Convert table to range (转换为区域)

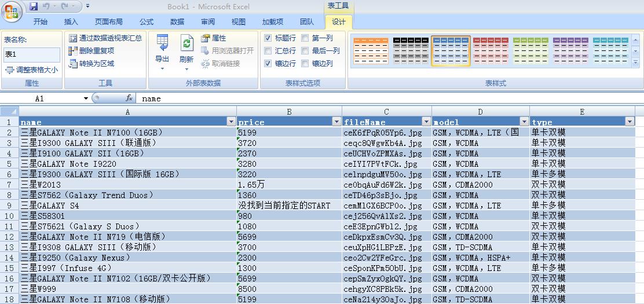point(92,64)
